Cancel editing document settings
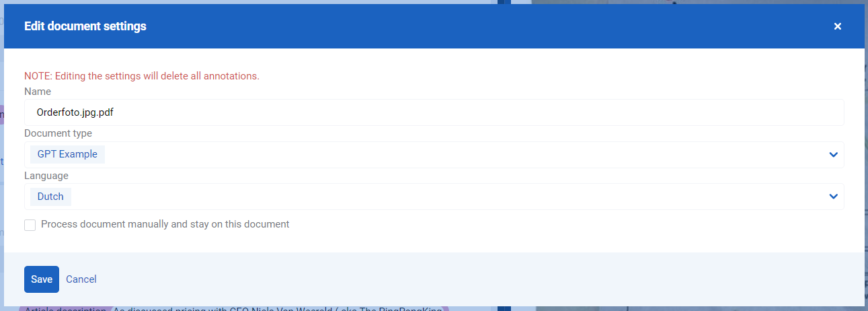 [81, 279]
